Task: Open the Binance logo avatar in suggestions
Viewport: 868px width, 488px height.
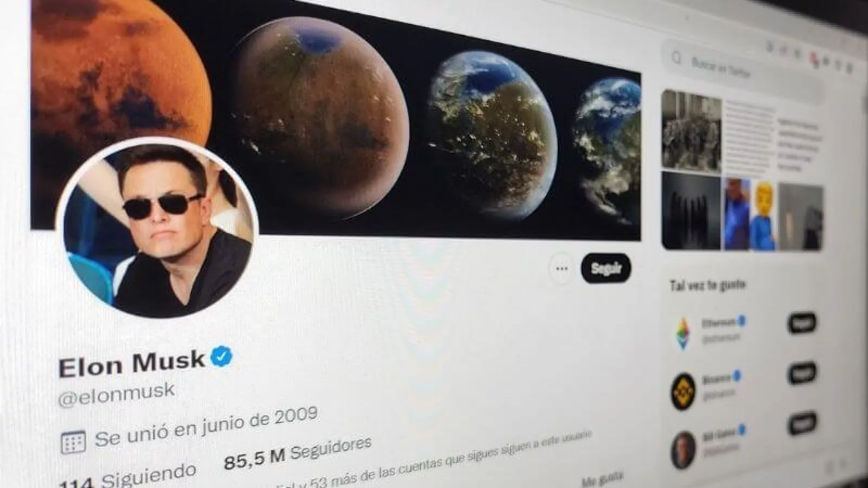Action: coord(683,391)
